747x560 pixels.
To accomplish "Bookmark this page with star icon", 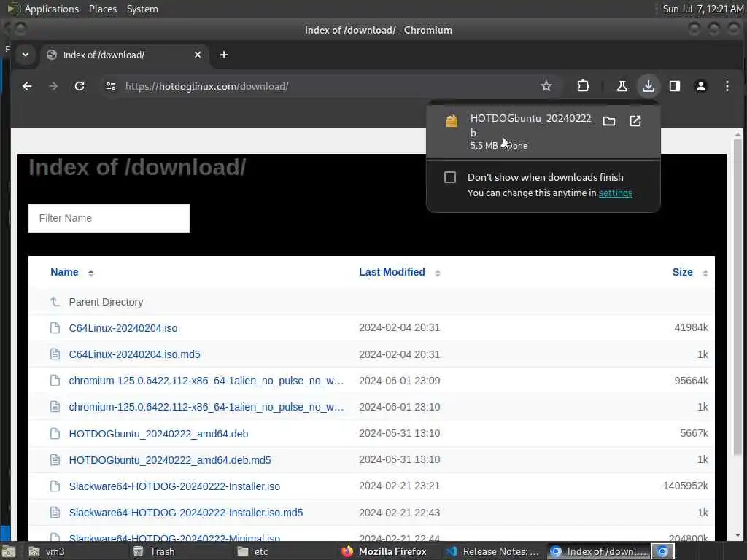I will click(x=546, y=86).
